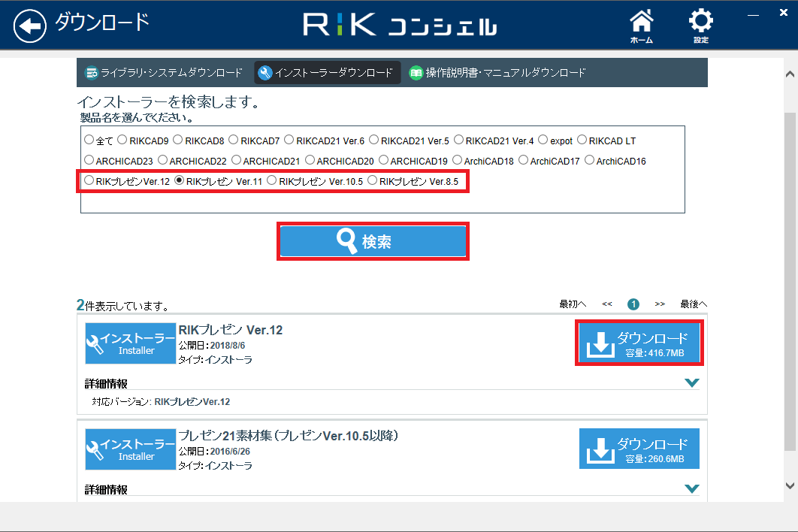Select RIKプレゼンVer.12 radio button

click(x=89, y=180)
